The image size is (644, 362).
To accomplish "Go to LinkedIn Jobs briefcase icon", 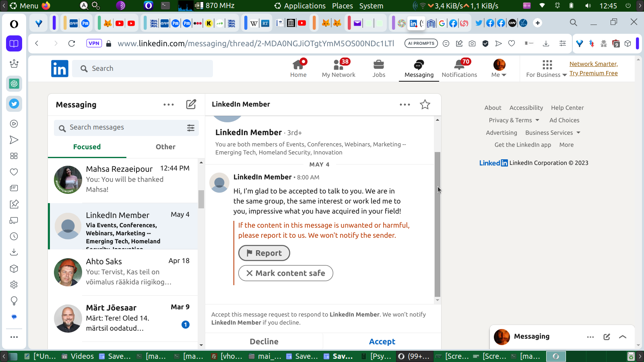I will (379, 65).
